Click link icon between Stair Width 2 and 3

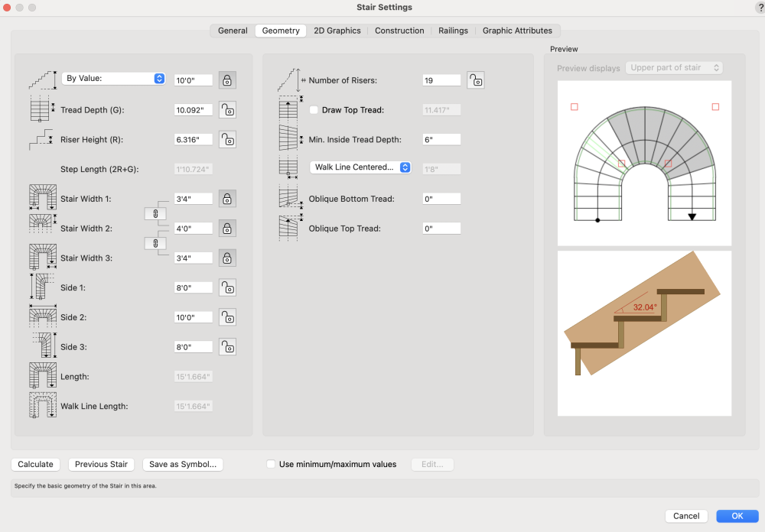155,243
